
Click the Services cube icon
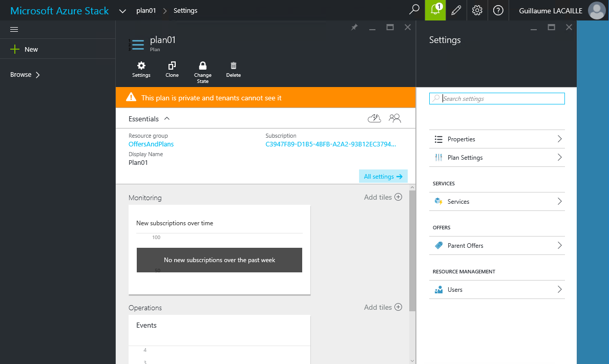438,201
